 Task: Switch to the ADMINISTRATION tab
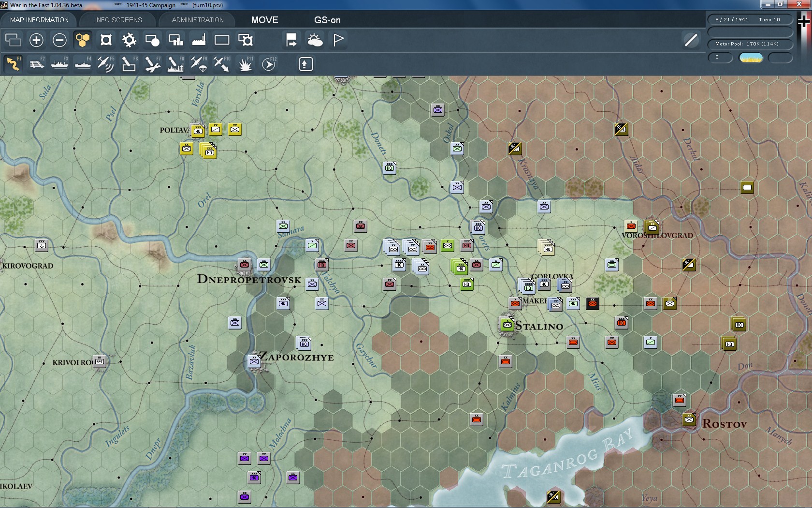pyautogui.click(x=198, y=20)
